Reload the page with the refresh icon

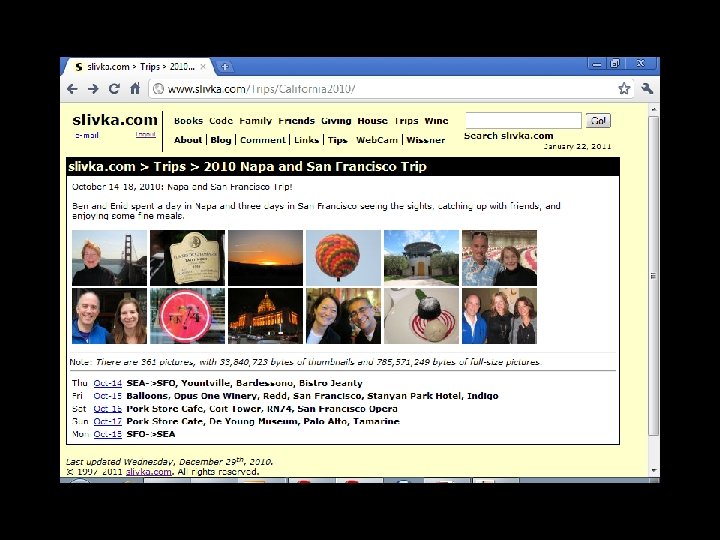(114, 89)
